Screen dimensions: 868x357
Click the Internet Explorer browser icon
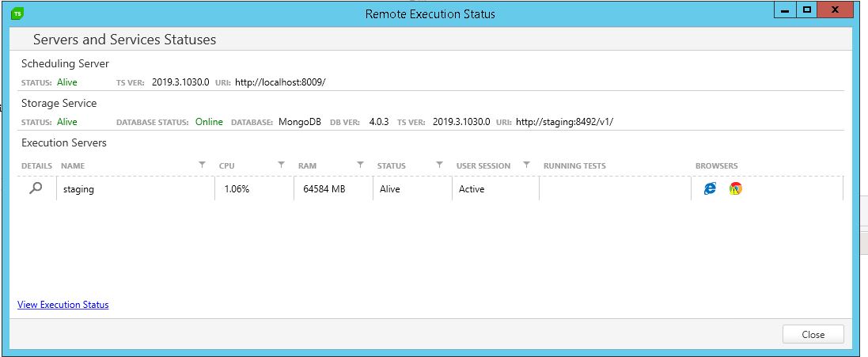pos(710,189)
